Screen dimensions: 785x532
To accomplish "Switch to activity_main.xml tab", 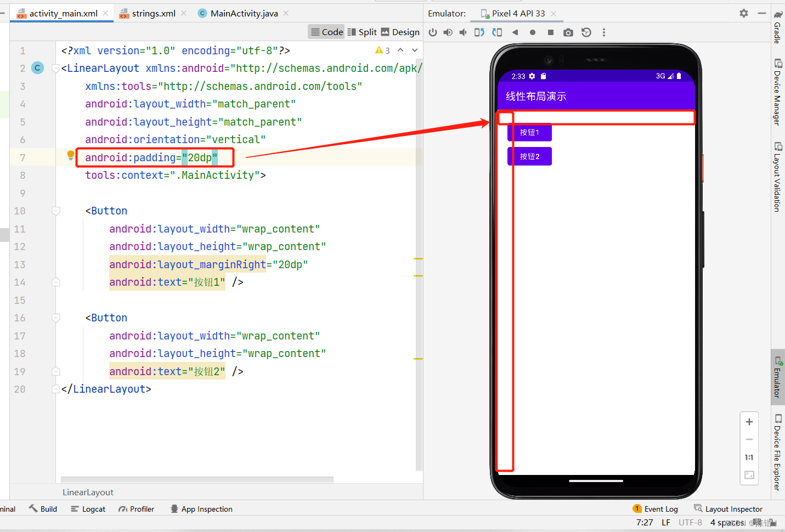I will 63,13.
